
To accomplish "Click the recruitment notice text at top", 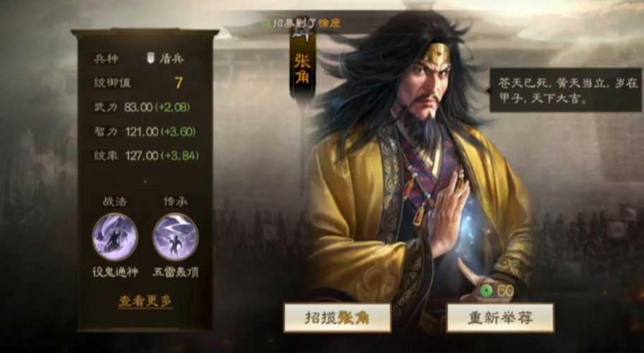I will click(301, 23).
